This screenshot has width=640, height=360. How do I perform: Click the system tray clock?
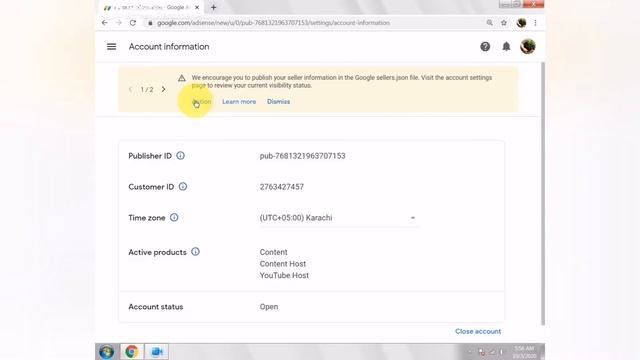[x=524, y=352]
